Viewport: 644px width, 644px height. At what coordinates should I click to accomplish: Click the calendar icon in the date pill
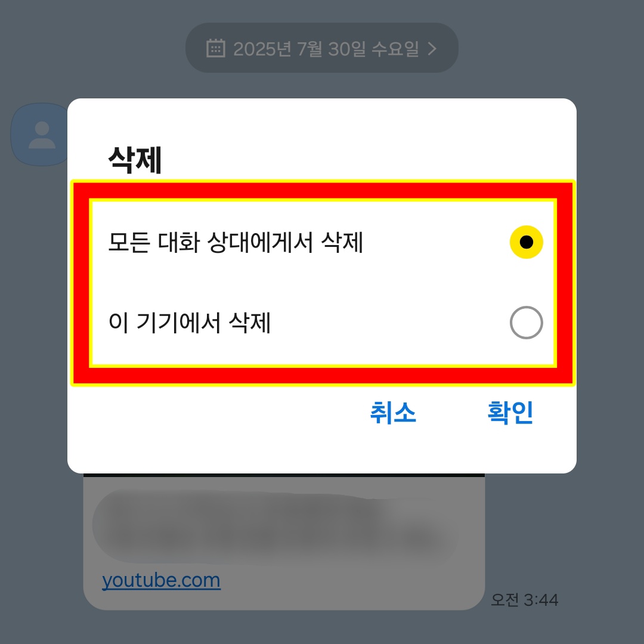[216, 48]
